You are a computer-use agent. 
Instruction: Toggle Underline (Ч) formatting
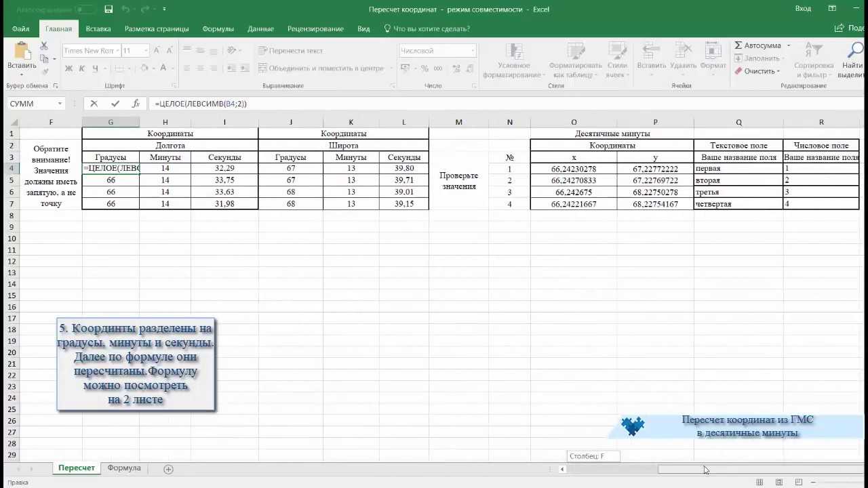(x=95, y=68)
